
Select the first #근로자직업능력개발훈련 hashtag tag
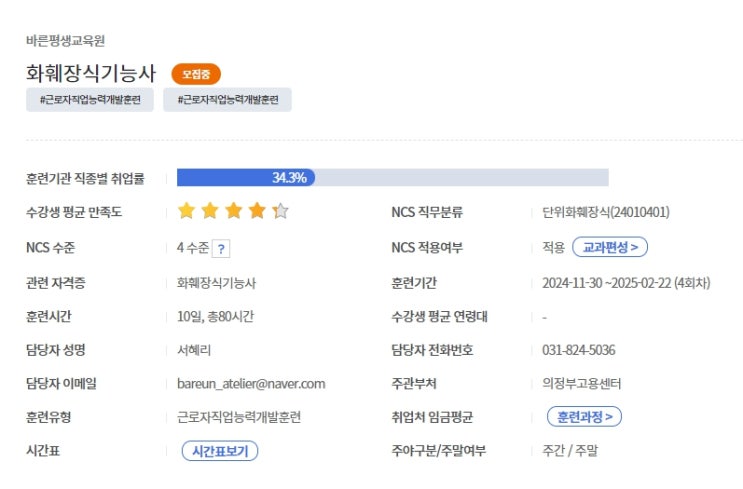tap(90, 100)
